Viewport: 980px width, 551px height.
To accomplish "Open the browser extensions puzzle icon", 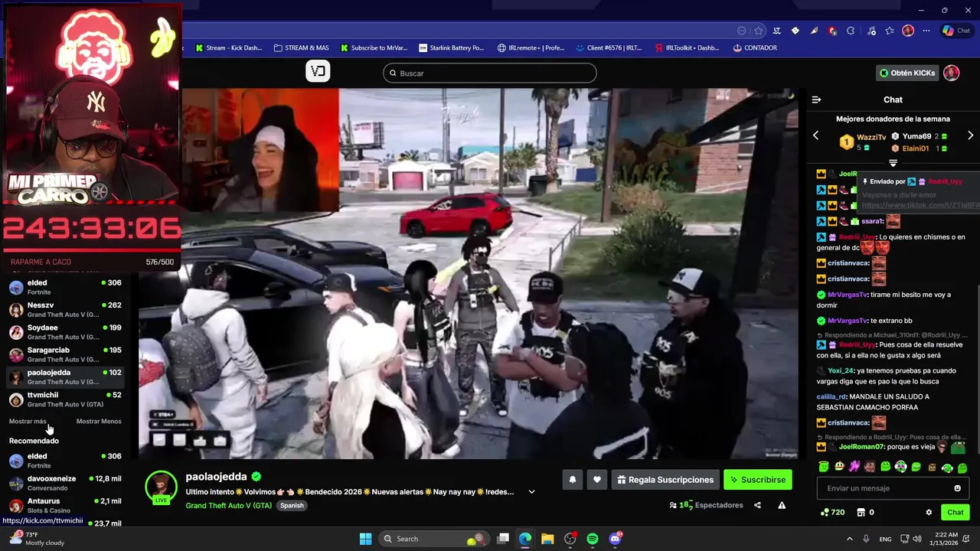I will 851,31.
